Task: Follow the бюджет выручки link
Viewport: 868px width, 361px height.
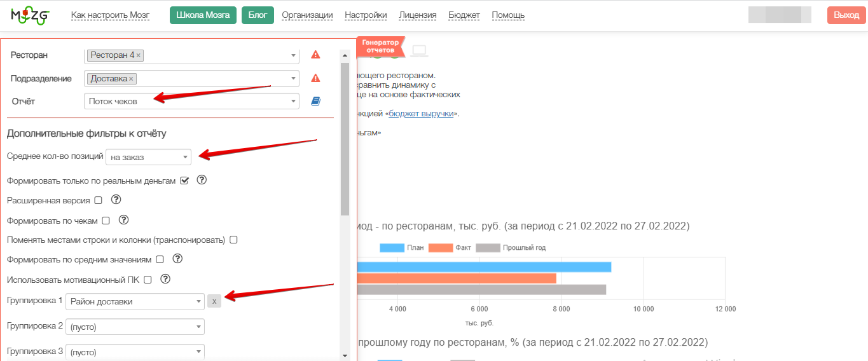Action: pyautogui.click(x=421, y=113)
